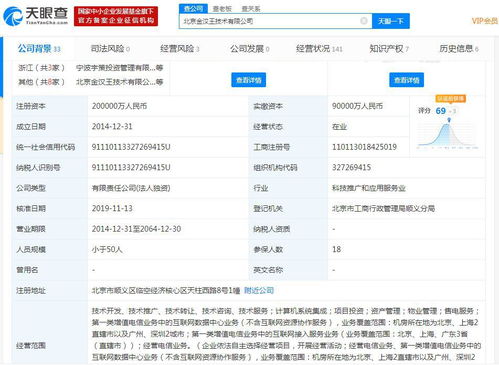Click the official credit agency red banner
The height and width of the screenshot is (365, 499).
[x=116, y=16]
